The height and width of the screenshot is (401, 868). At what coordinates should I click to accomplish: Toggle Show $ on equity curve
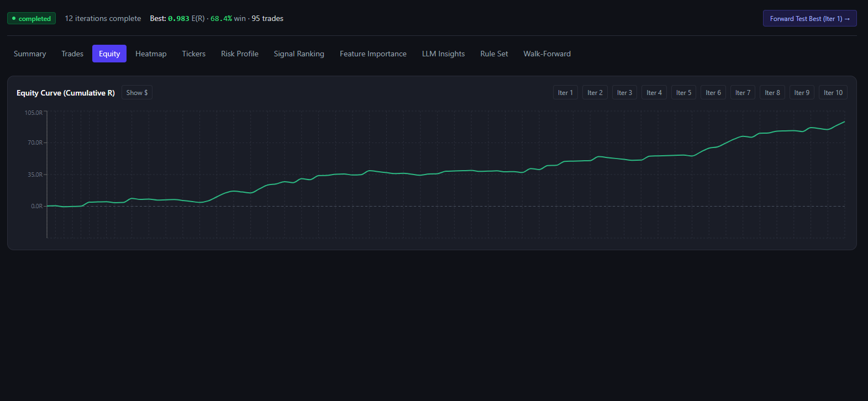137,93
